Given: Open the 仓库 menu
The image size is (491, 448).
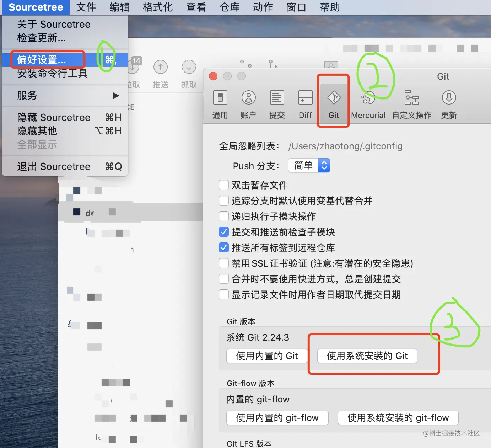Looking at the screenshot, I should tap(230, 7).
